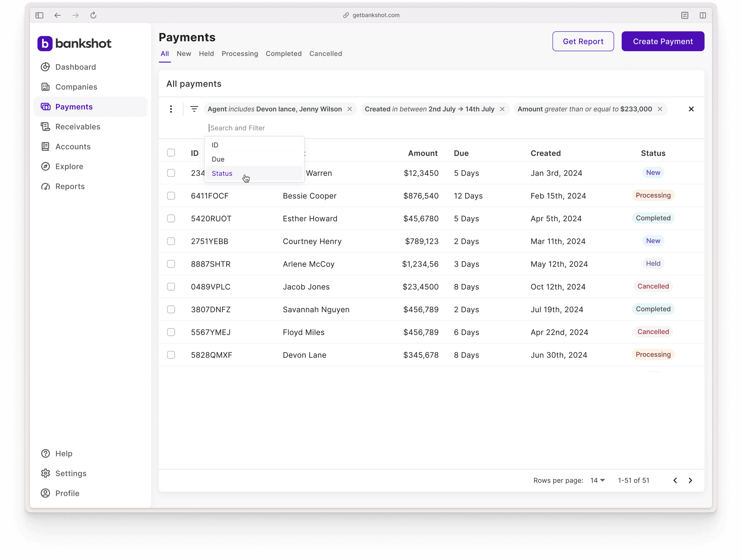Open the Dashboard sidebar icon
742x560 pixels.
point(45,67)
